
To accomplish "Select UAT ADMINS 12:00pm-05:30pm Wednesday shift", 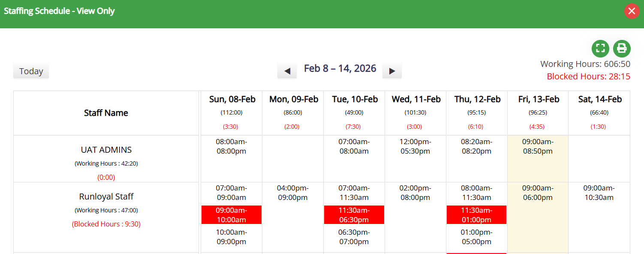I will (415, 146).
